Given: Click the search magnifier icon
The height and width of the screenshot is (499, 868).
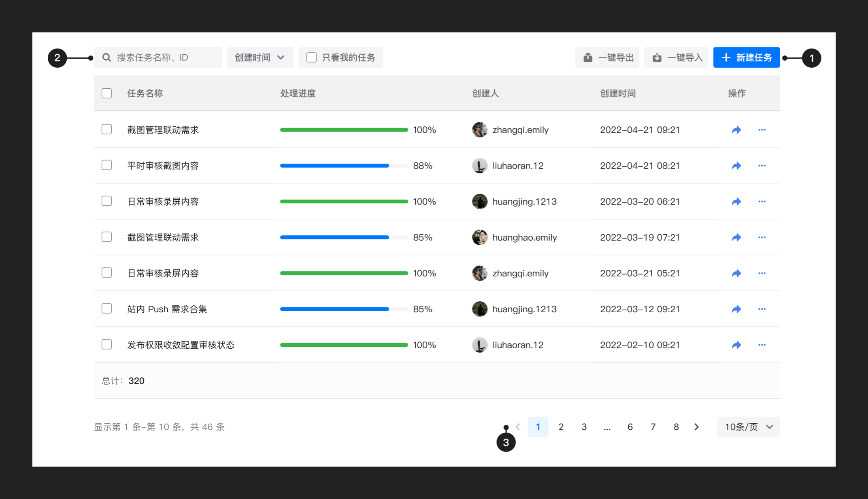Looking at the screenshot, I should pos(106,58).
